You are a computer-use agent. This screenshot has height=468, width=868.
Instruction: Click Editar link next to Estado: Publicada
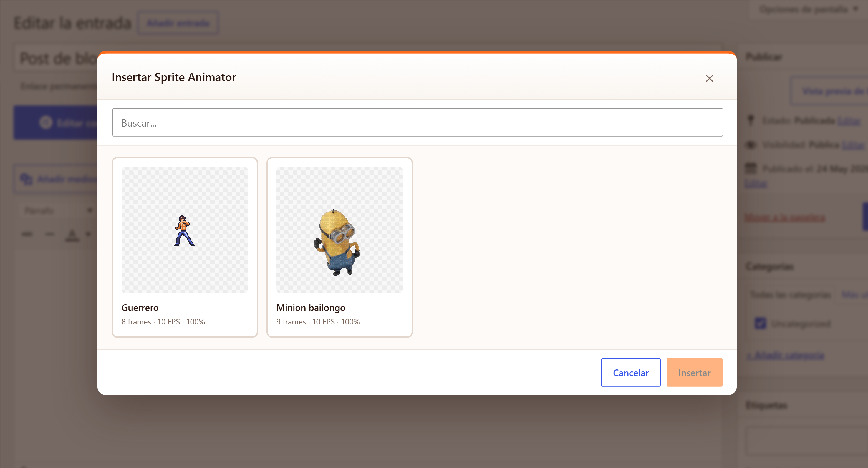849,121
